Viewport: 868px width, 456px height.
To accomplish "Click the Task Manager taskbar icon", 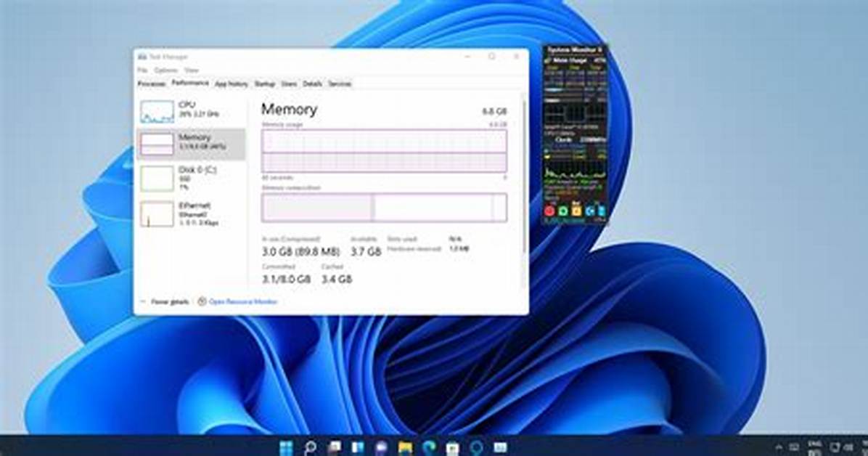I will pos(501,447).
